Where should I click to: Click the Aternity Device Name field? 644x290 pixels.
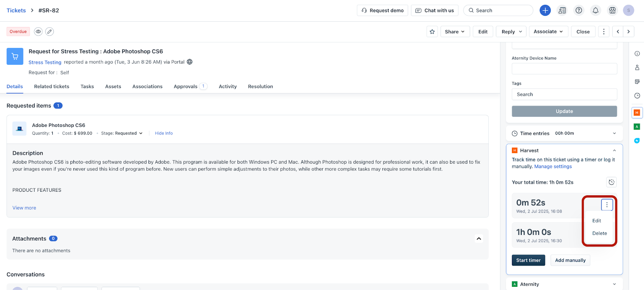pyautogui.click(x=564, y=68)
